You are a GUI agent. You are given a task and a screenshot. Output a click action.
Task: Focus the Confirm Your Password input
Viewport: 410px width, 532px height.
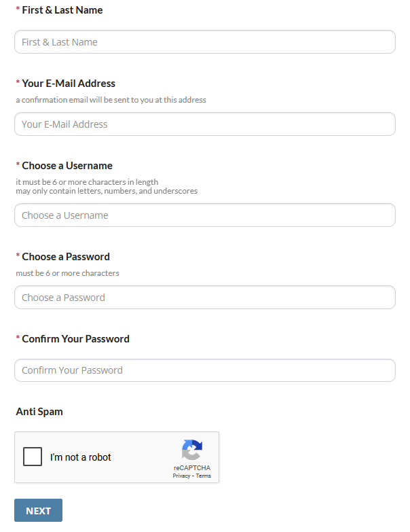pos(204,370)
